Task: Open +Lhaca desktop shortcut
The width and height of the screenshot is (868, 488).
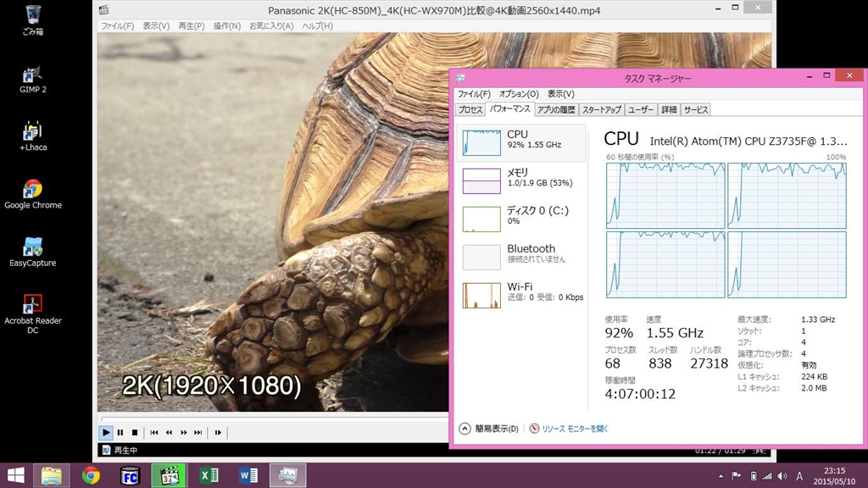Action: (x=33, y=136)
